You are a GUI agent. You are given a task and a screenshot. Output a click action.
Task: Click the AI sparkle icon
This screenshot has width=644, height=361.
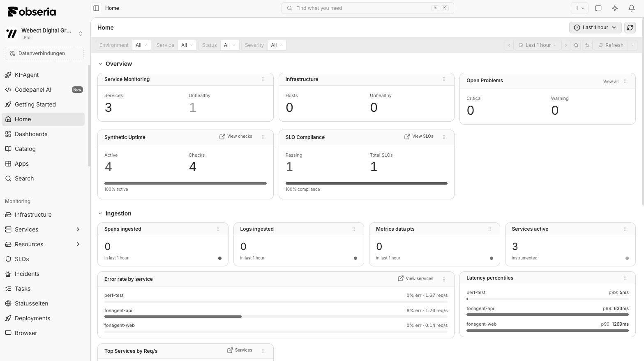click(615, 8)
